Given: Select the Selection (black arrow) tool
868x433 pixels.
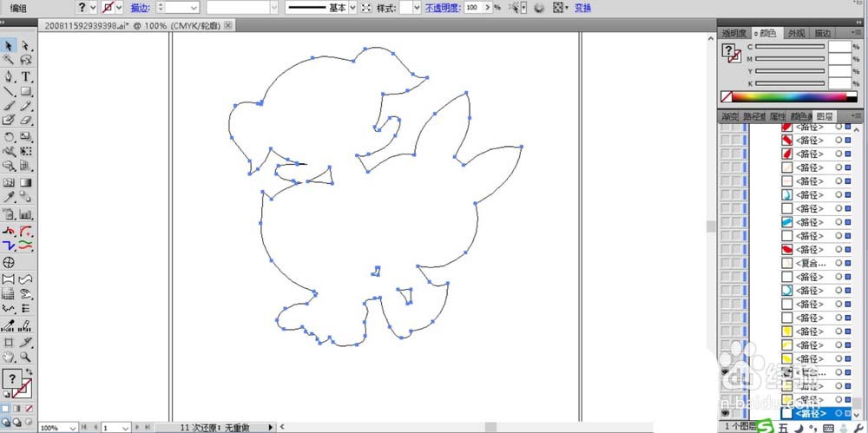Looking at the screenshot, I should click(x=9, y=45).
